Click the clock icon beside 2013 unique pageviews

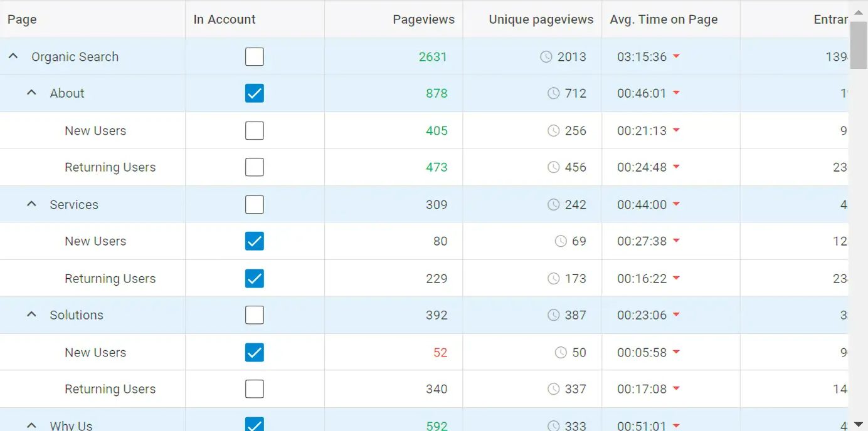(x=546, y=57)
